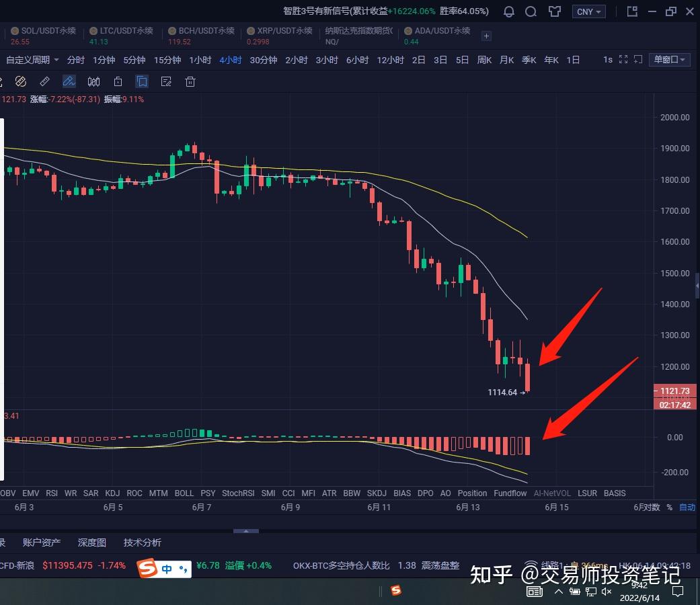Add a new symbol tab with plus button
Screen dimensions: 700x605
coord(487,36)
